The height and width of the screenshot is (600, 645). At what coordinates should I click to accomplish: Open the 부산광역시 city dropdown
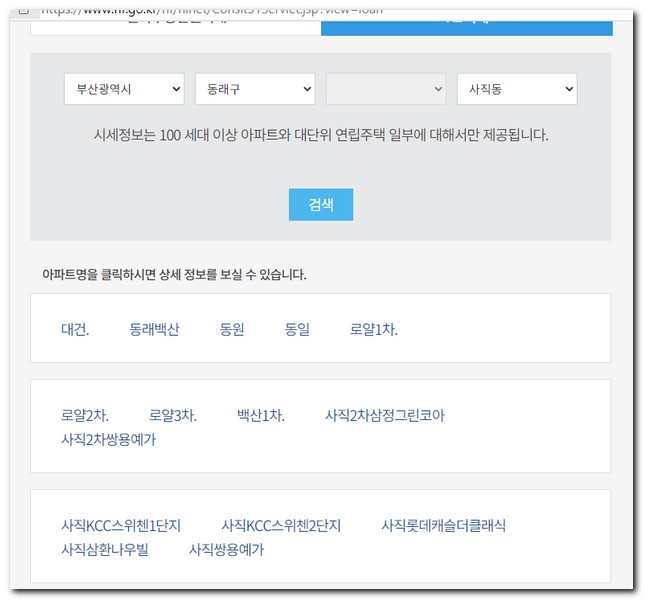[124, 89]
